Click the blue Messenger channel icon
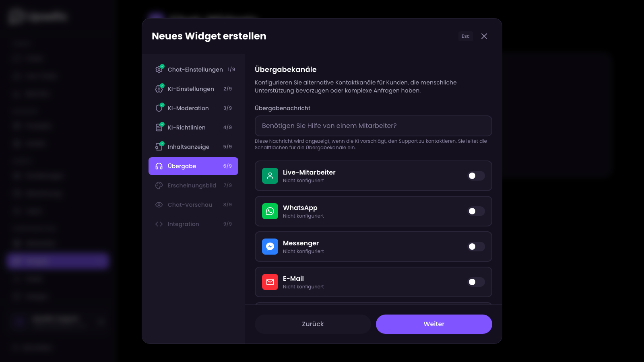Image resolution: width=644 pixels, height=362 pixels. tap(270, 247)
